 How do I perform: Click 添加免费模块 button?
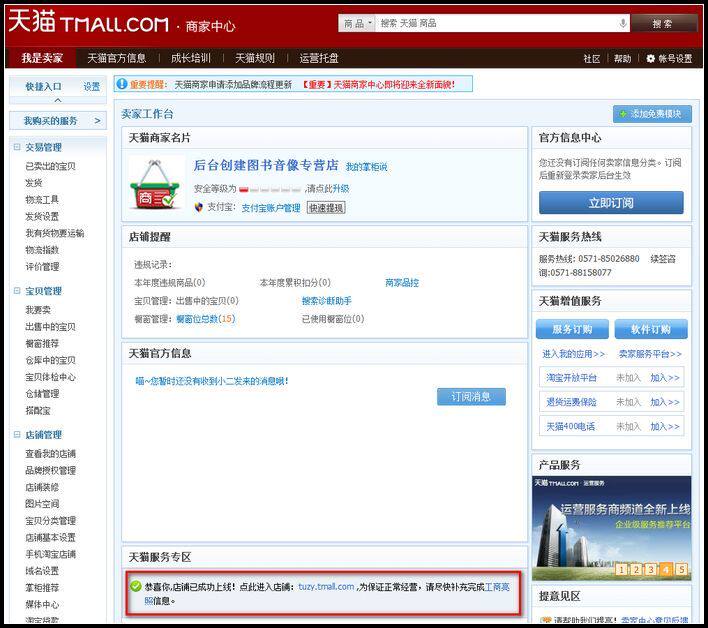pos(652,114)
